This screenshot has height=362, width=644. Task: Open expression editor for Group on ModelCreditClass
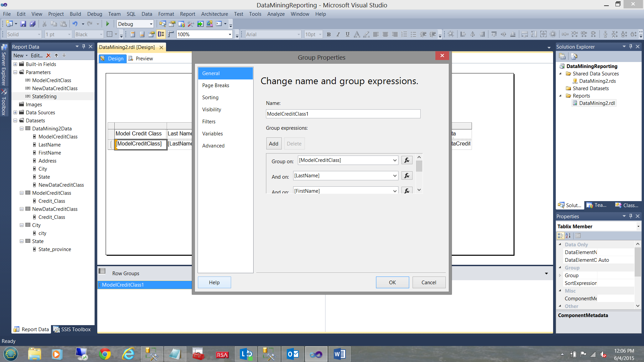407,160
